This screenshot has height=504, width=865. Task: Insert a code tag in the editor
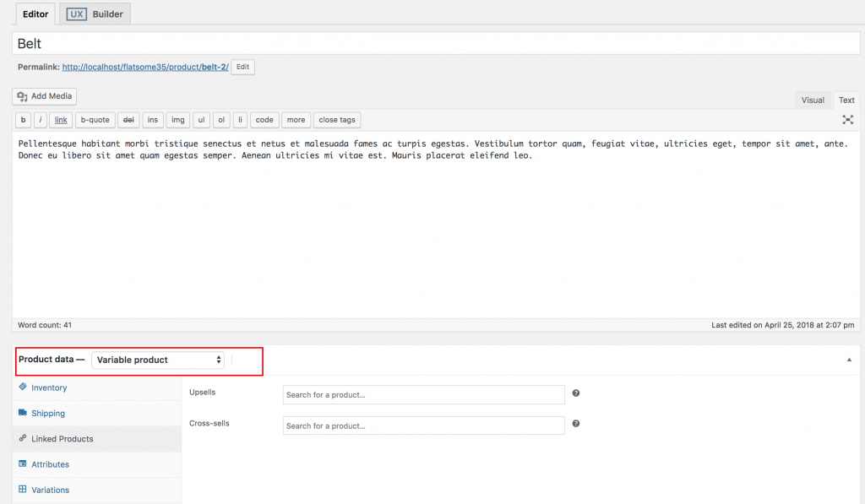[264, 119]
